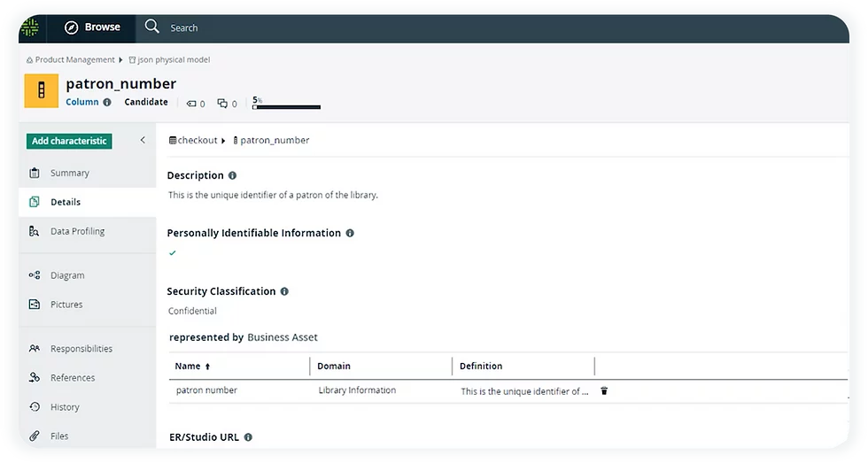Click the truncated definition cell text
This screenshot has width=868, height=463.
point(524,391)
